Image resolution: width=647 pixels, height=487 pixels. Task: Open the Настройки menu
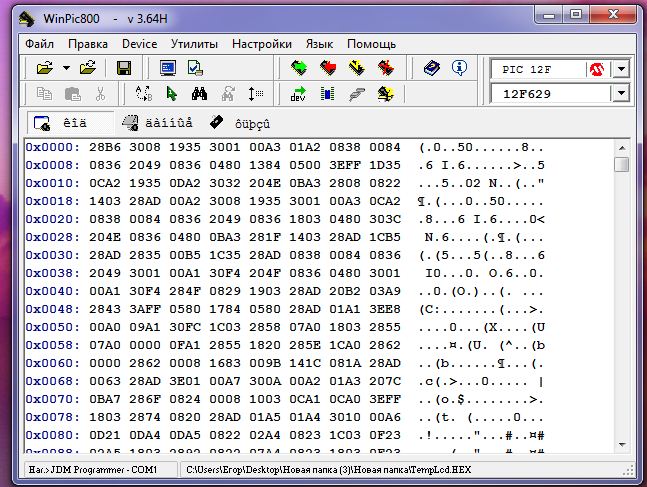261,44
